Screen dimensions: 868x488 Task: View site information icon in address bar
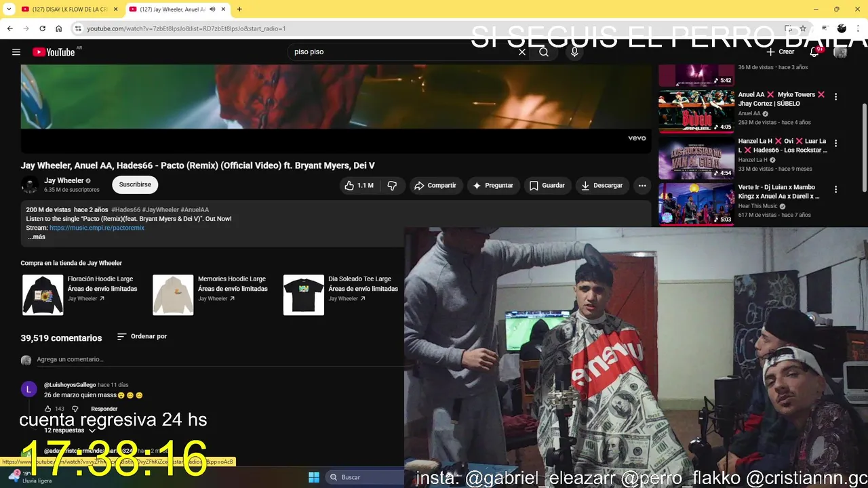point(78,28)
